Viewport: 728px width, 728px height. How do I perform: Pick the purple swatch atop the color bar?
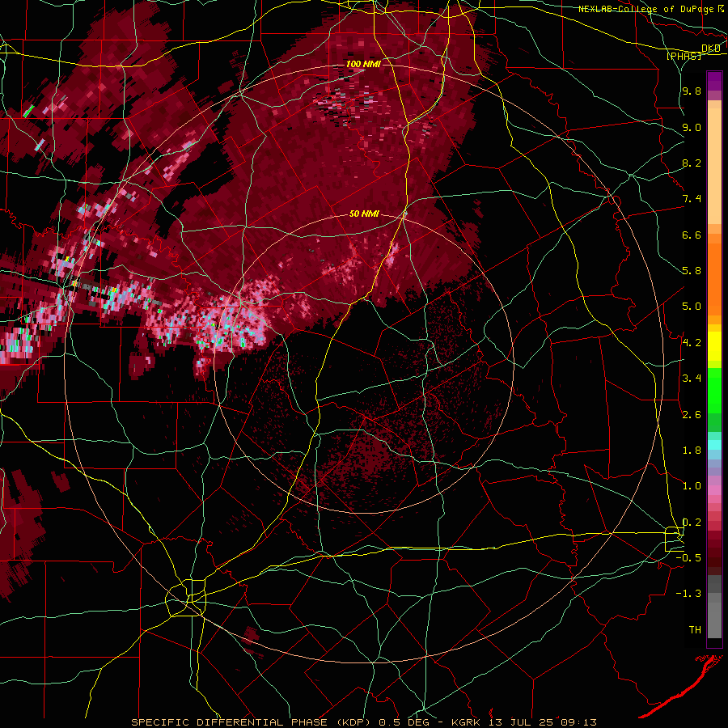click(714, 81)
